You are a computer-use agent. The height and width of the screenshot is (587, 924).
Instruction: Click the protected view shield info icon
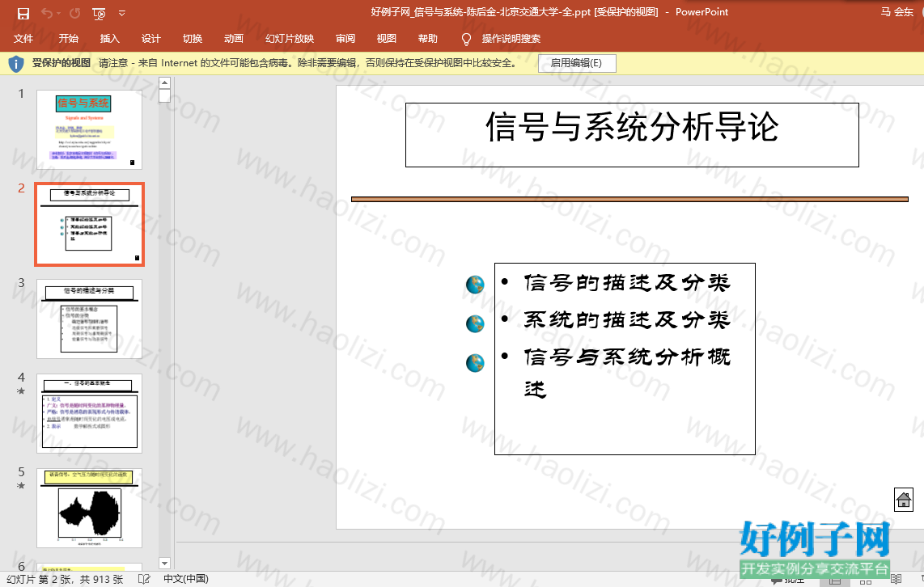pos(16,64)
